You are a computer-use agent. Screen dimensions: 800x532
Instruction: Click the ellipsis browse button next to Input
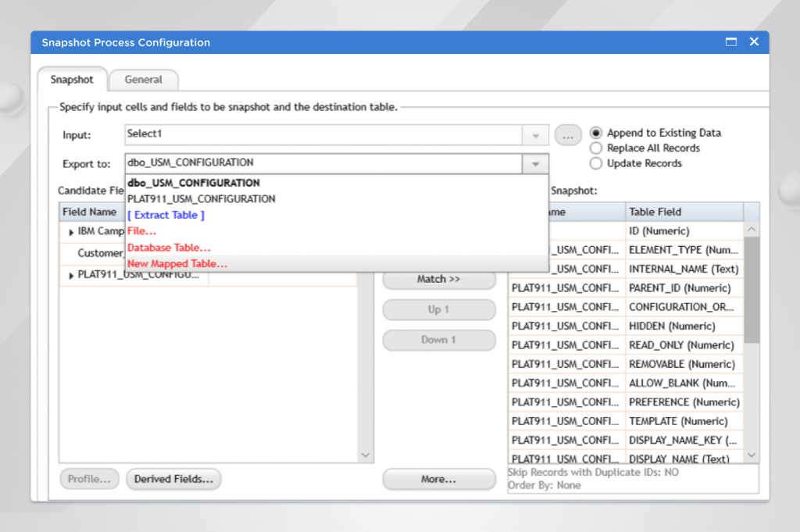(x=568, y=134)
